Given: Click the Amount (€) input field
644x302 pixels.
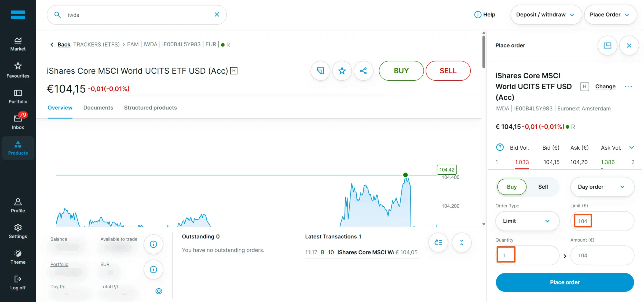Looking at the screenshot, I should pos(602,255).
